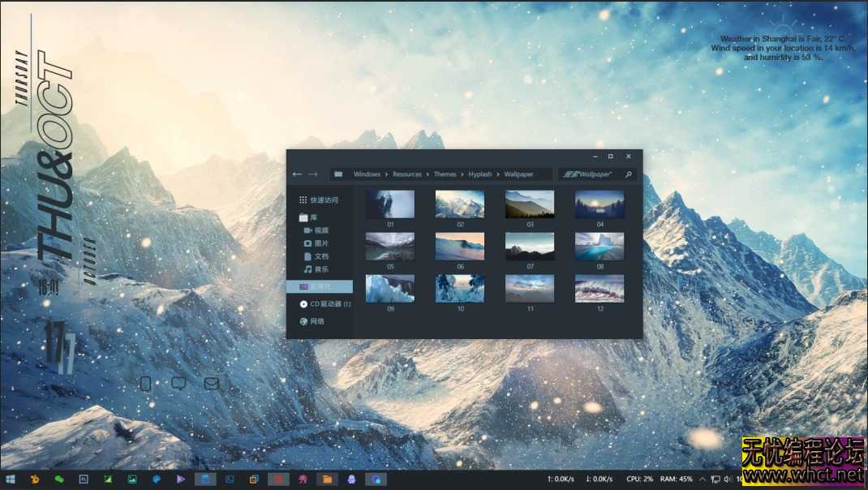Image resolution: width=868 pixels, height=490 pixels.
Task: Click the orange folder taskbar icon
Action: [327, 479]
